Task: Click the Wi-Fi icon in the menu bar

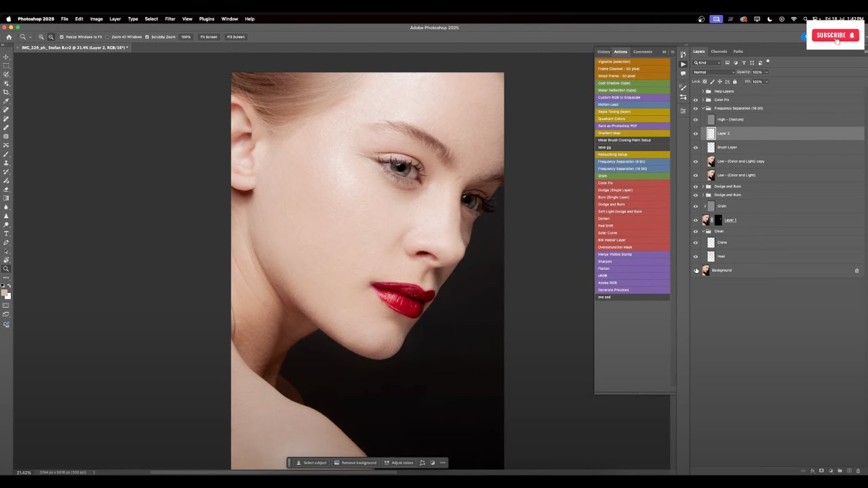Action: tap(793, 19)
